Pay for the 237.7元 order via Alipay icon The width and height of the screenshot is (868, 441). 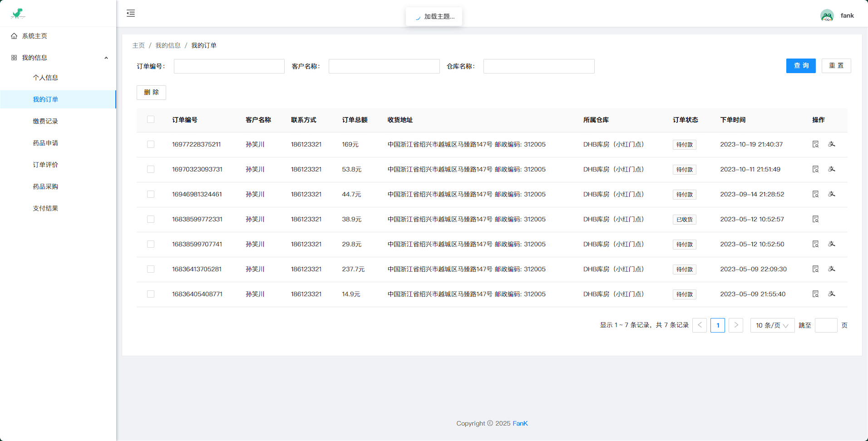[x=831, y=269]
